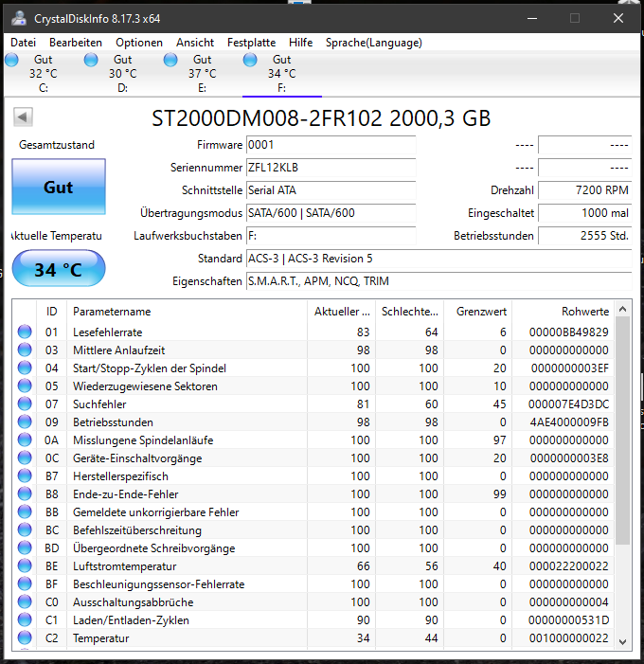Click the Standard field ACS-3 Revision 5

coord(438,259)
